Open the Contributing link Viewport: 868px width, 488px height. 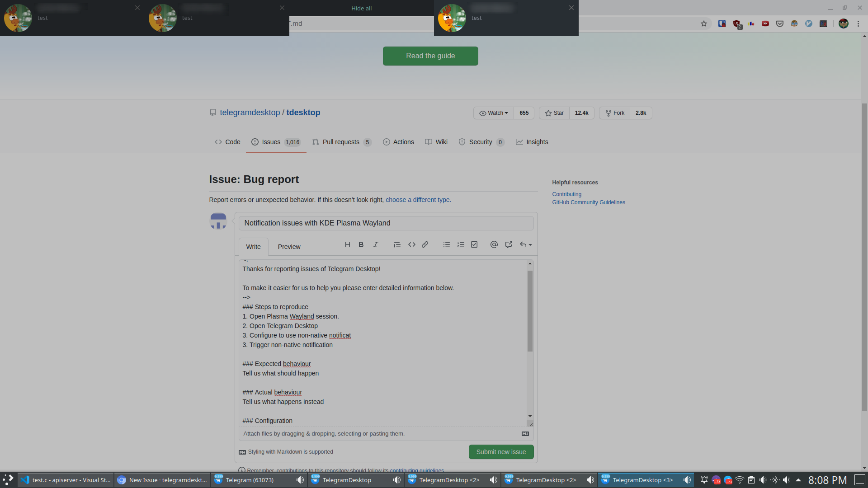tap(566, 194)
